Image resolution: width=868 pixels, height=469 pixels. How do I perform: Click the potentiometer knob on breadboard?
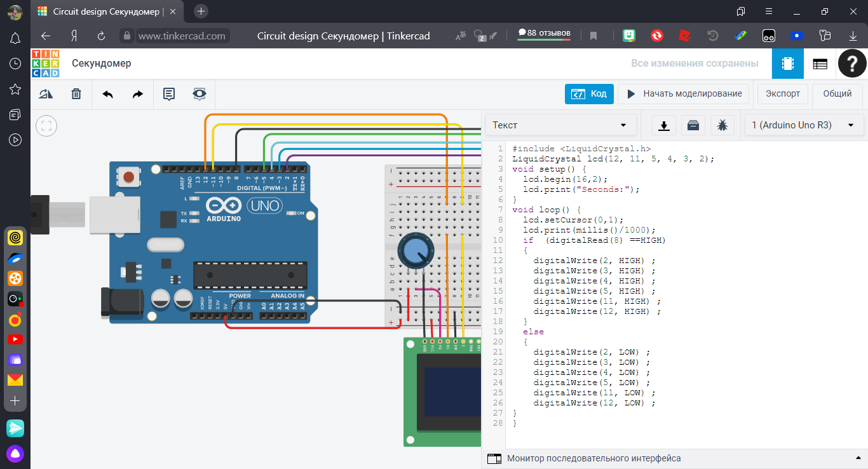pyautogui.click(x=415, y=250)
